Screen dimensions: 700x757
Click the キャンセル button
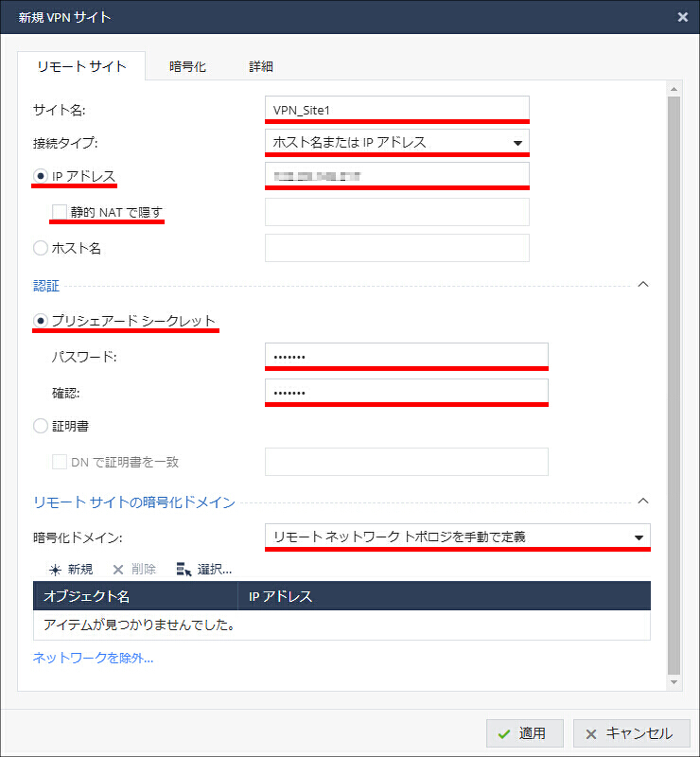click(632, 733)
